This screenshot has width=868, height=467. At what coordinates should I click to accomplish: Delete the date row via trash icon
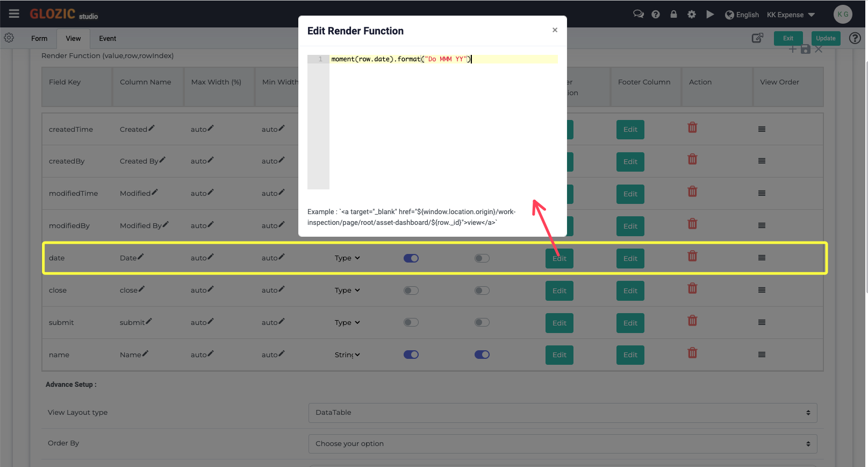(x=692, y=256)
